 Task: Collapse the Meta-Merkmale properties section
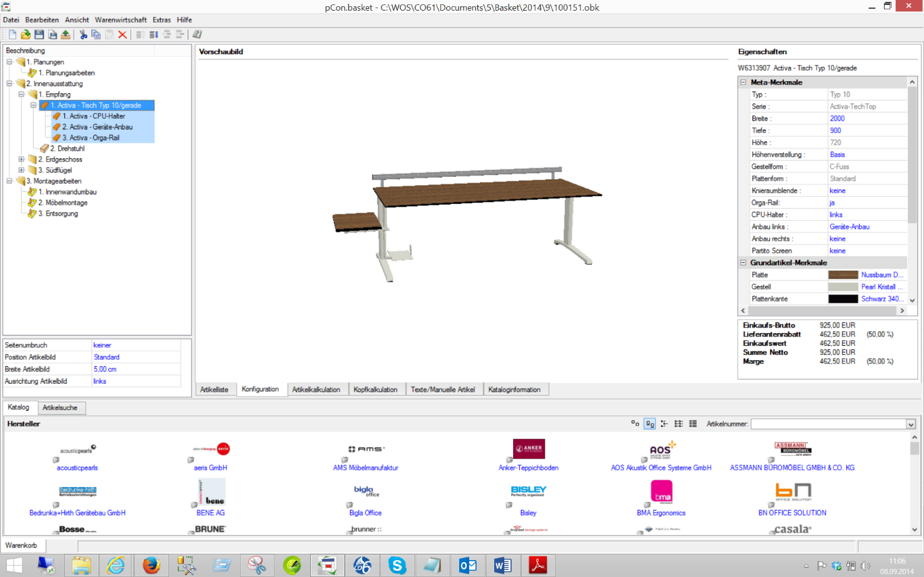pyautogui.click(x=743, y=83)
